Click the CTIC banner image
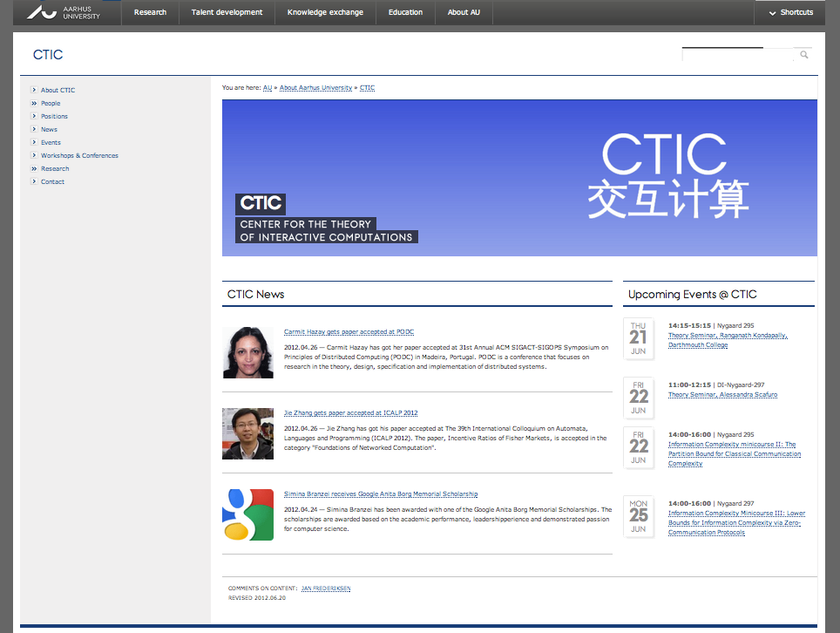Screen dimensions: 840x633 [x=519, y=178]
